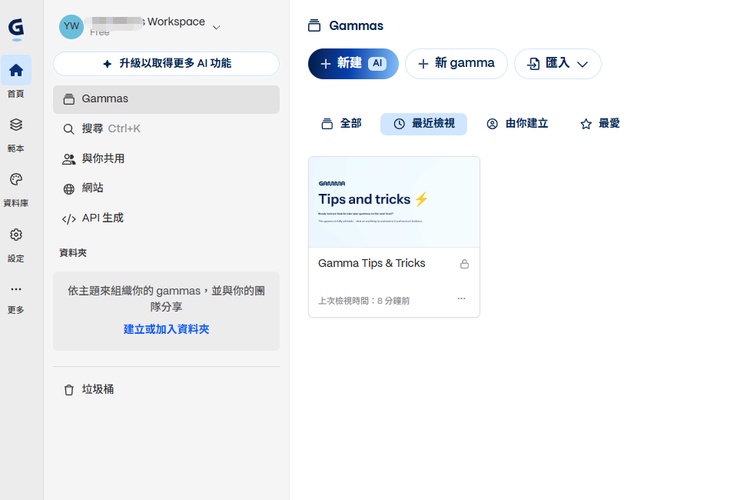
Task: Open the 匯入 import dropdown
Action: [x=557, y=64]
